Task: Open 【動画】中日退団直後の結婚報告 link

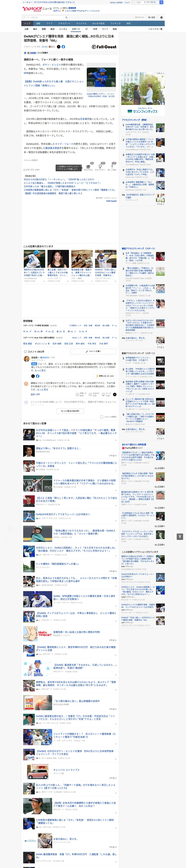Action: click(53, 193)
